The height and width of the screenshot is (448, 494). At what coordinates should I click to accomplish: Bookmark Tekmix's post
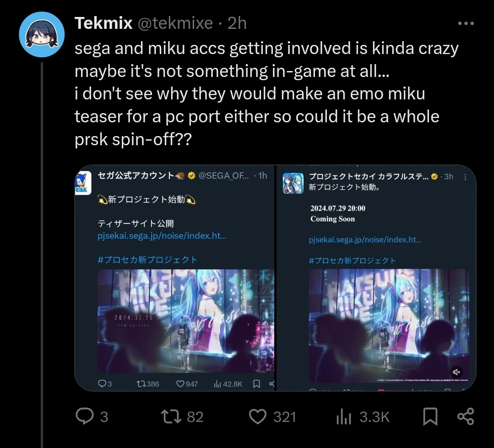click(x=429, y=416)
